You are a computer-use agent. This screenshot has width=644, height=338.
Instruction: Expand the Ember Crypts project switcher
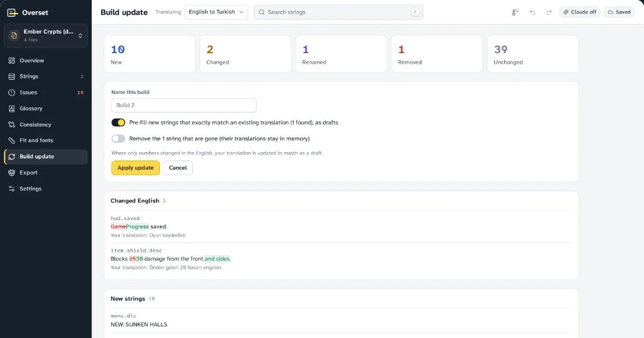click(46, 35)
